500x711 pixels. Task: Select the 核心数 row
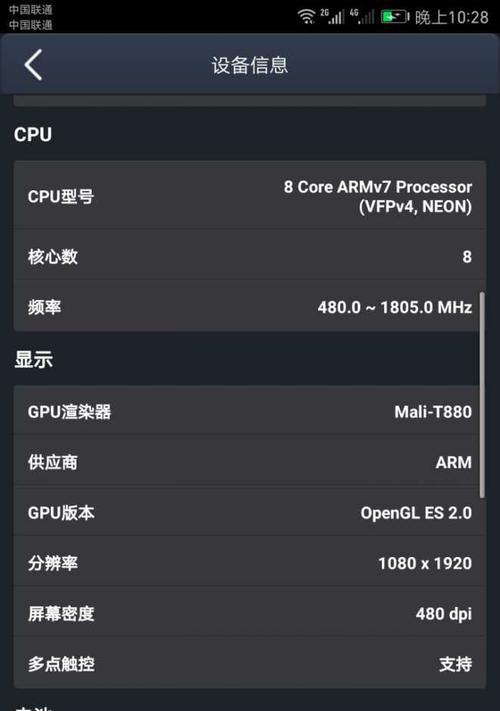tap(250, 256)
